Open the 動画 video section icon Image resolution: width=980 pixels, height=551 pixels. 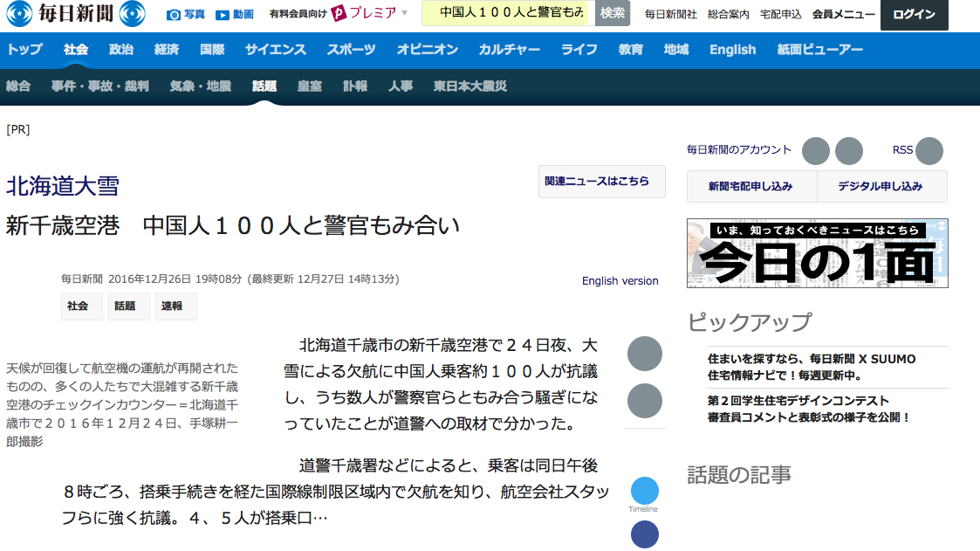tap(223, 14)
